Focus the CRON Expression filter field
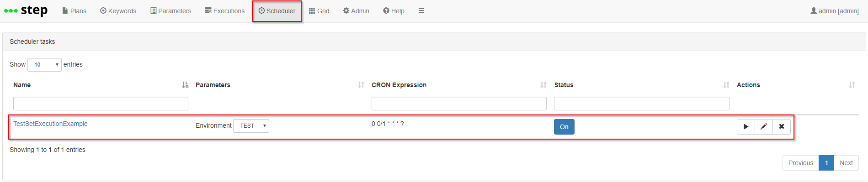Screen dimensions: 868x182 459,104
